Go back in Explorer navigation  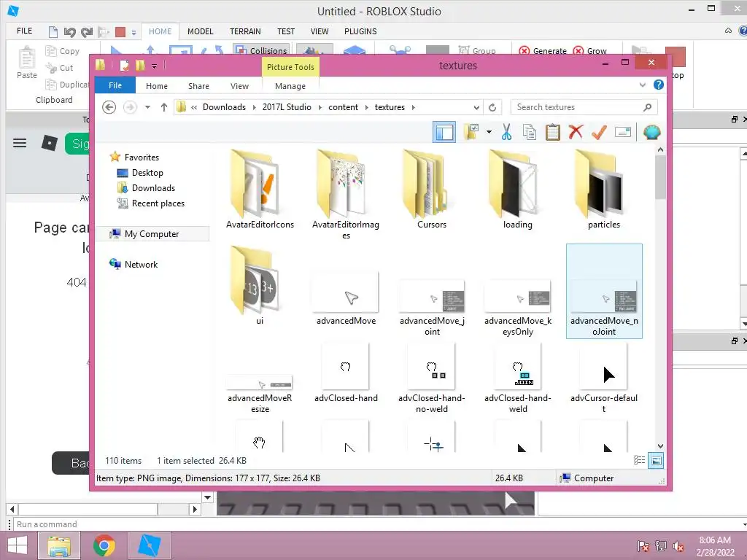[109, 107]
